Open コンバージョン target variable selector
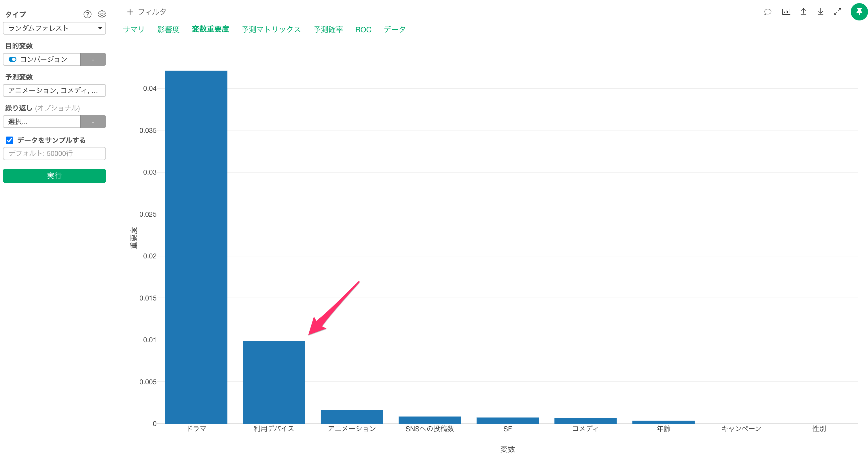This screenshot has width=868, height=454. (42, 59)
